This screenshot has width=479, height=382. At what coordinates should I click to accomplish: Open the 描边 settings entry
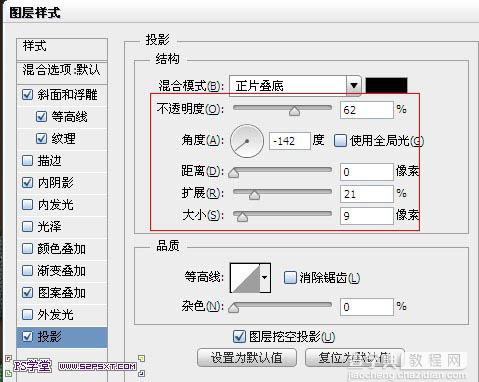[x=49, y=161]
